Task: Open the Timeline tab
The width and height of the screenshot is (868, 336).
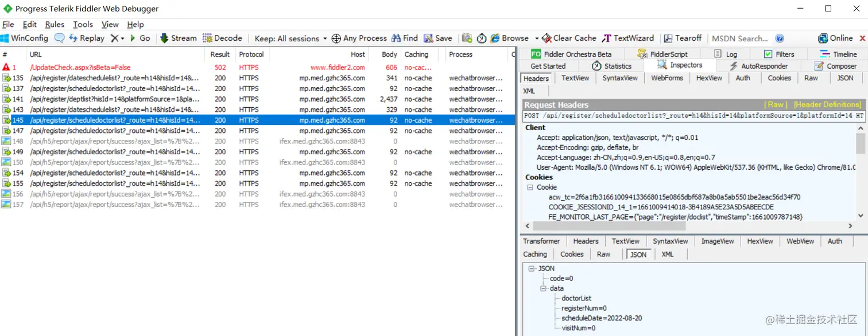Action: (x=838, y=54)
